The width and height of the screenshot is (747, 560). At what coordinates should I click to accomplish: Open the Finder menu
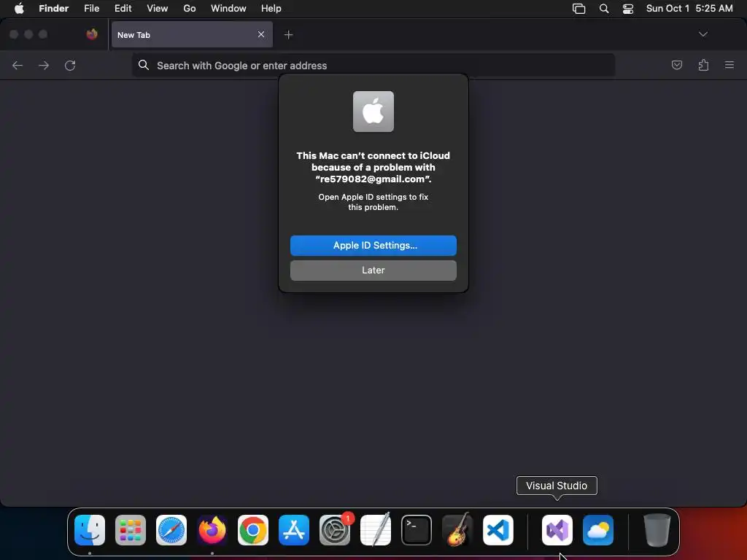coord(53,8)
